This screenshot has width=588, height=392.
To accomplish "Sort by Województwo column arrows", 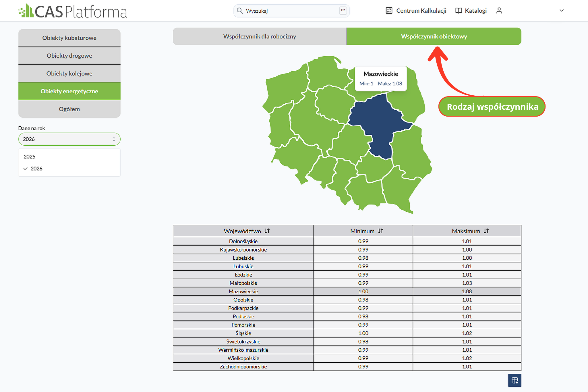I will (x=267, y=231).
